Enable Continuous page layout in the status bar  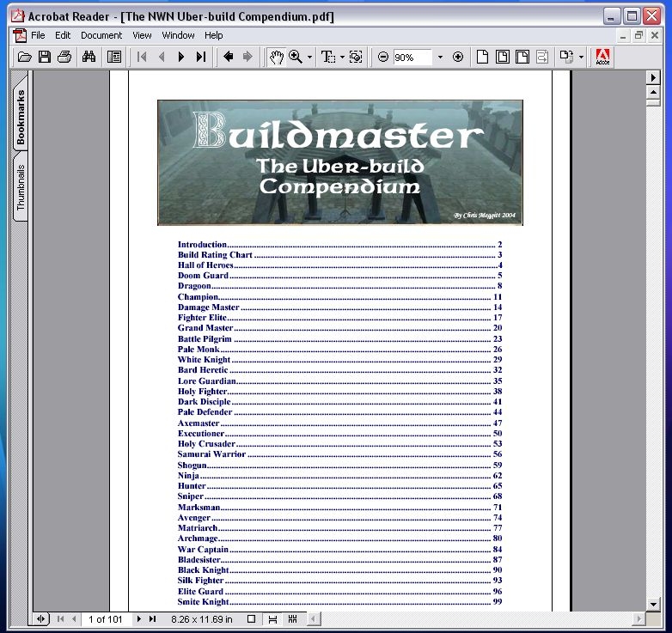point(272,618)
